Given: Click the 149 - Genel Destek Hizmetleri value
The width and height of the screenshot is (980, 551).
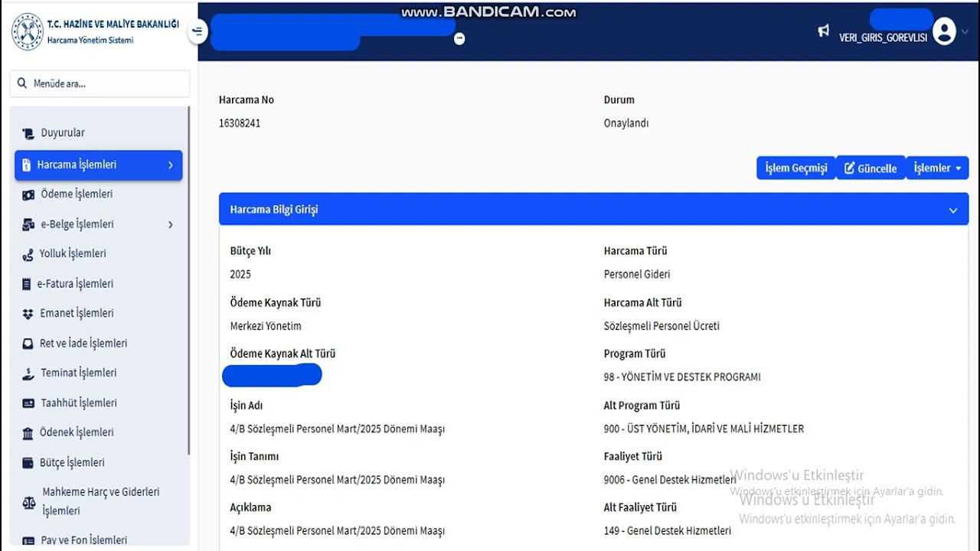Looking at the screenshot, I should click(668, 531).
